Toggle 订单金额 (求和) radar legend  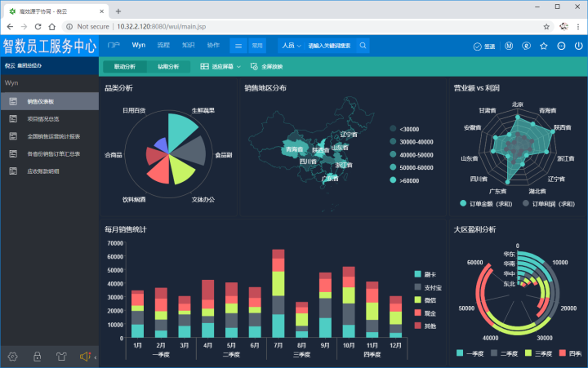486,203
